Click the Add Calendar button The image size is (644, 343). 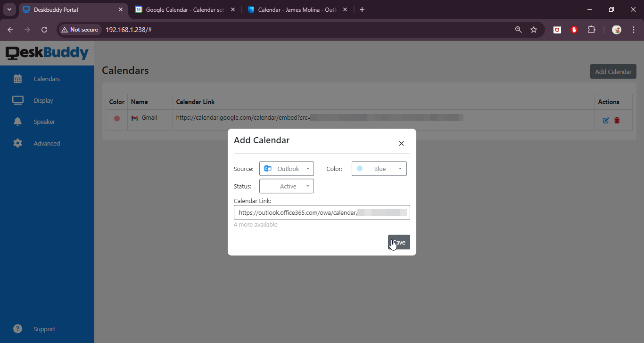click(613, 71)
